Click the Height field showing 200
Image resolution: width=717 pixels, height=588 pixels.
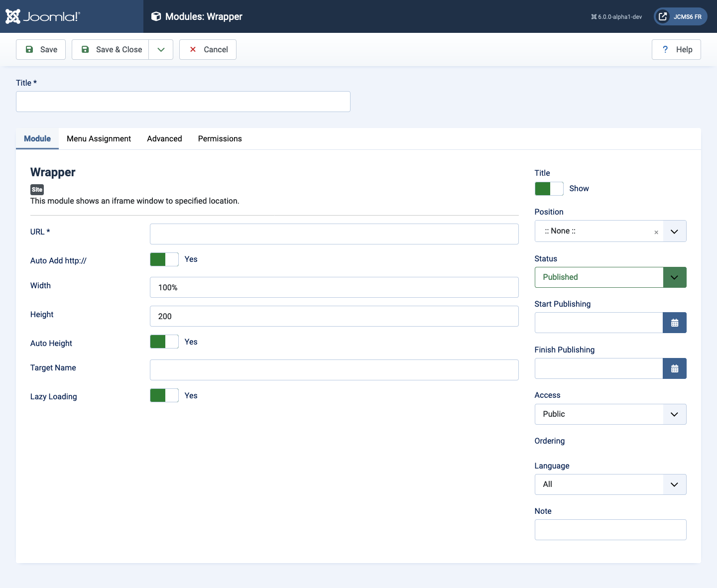(334, 316)
